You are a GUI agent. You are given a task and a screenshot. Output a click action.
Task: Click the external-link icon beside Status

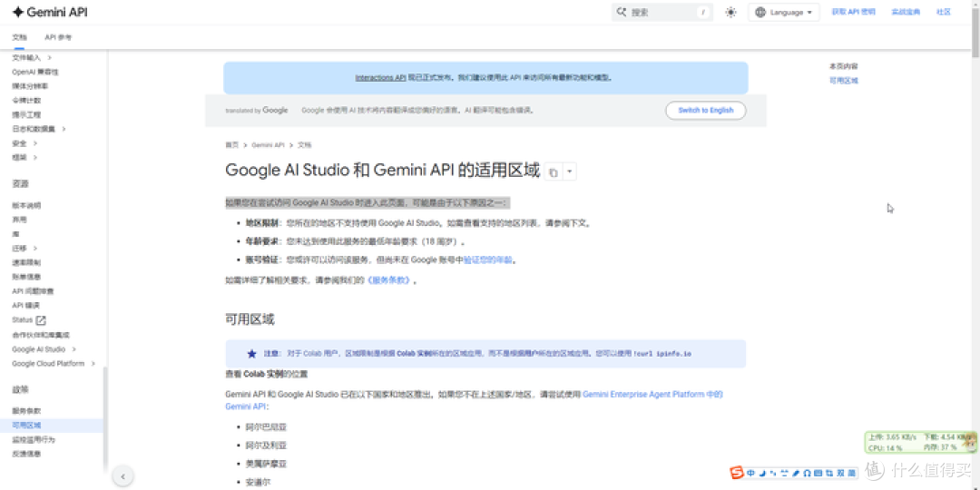click(x=41, y=320)
